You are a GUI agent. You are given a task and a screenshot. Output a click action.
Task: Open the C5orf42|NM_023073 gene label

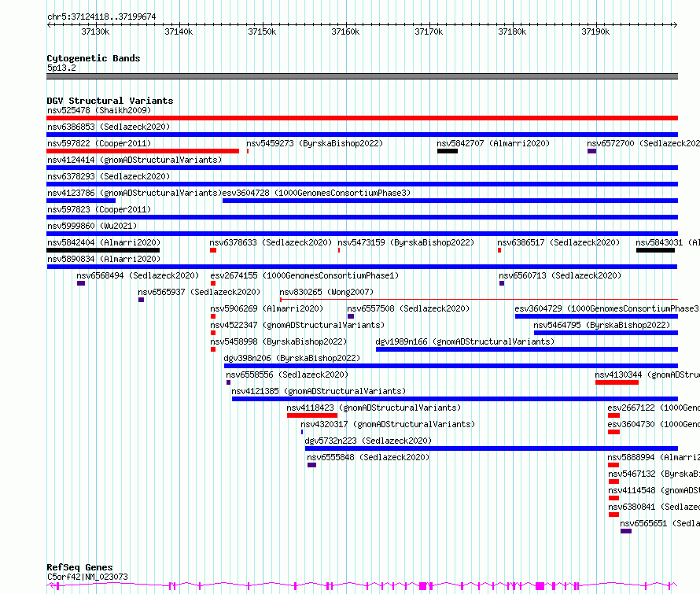(x=87, y=577)
